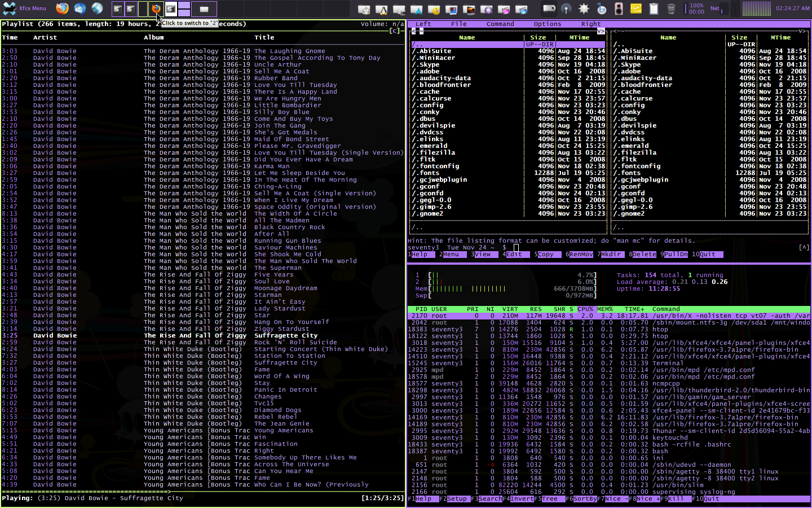The height and width of the screenshot is (508, 812).
Task: Select .gimp-2.6 directory in right mc panel
Action: click(x=710, y=207)
